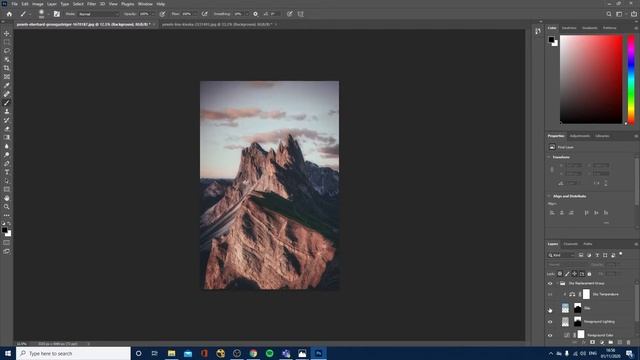Open Chrome from the taskbar
Image resolution: width=640 pixels, height=360 pixels.
[x=253, y=353]
